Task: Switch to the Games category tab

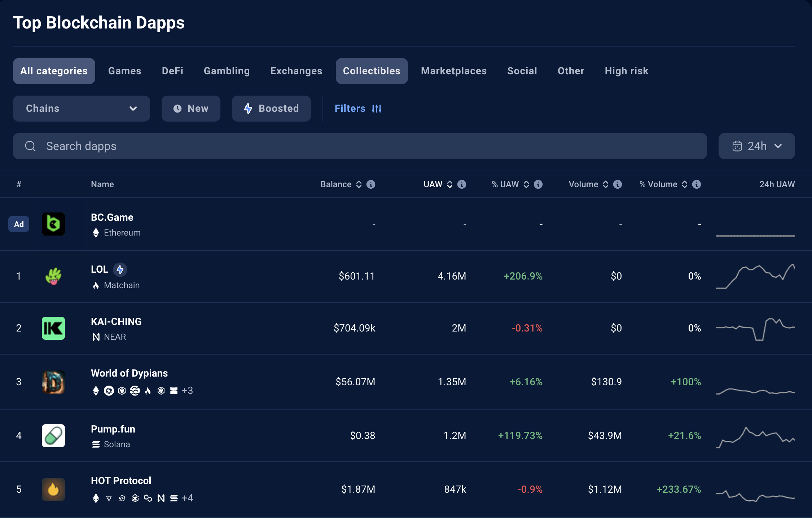Action: point(124,71)
